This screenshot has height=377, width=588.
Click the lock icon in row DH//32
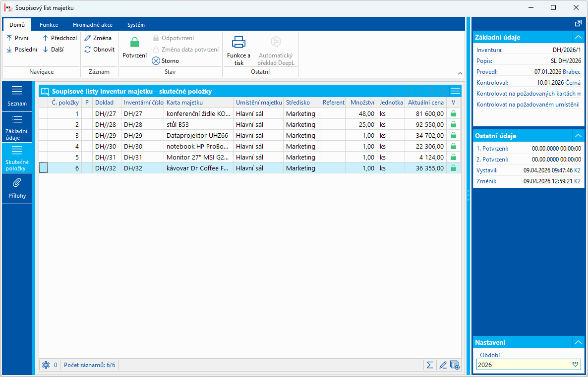[453, 168]
